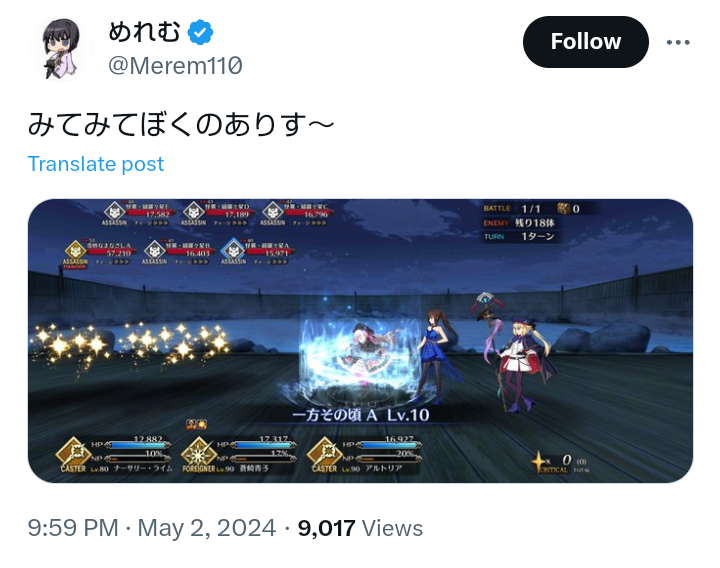Click the Translate post link

click(96, 164)
